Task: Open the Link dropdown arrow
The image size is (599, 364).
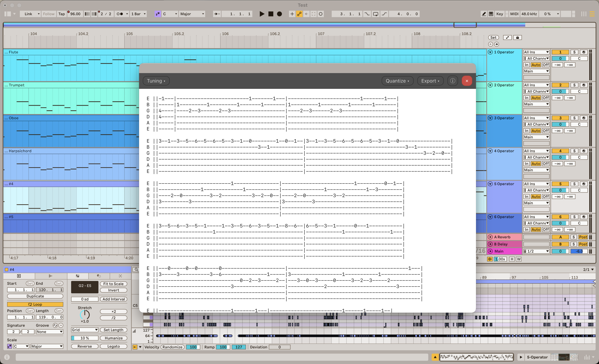Action: 38,14
